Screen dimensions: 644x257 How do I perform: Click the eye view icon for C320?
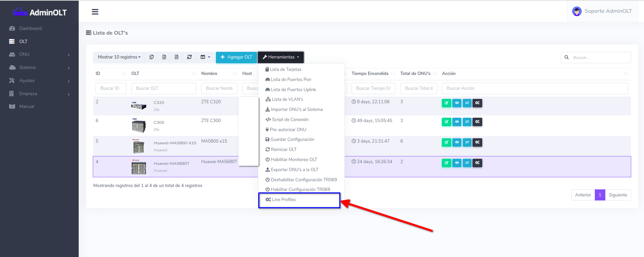457,103
